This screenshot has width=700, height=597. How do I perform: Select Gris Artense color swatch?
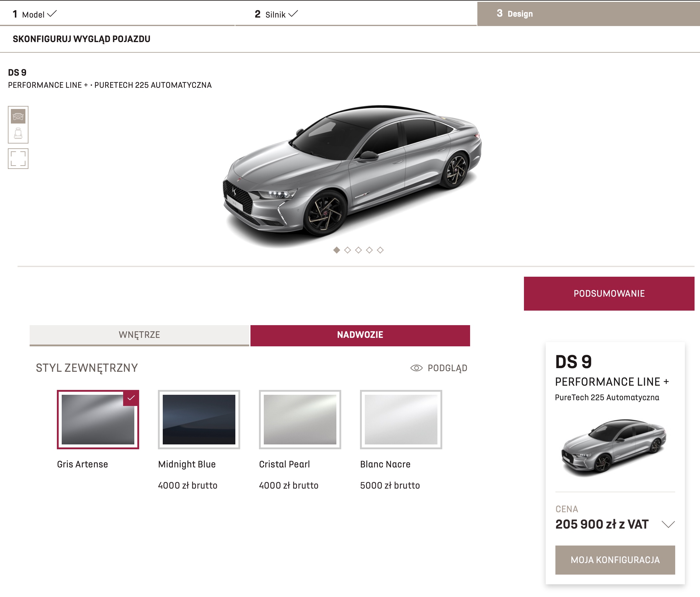pos(98,420)
